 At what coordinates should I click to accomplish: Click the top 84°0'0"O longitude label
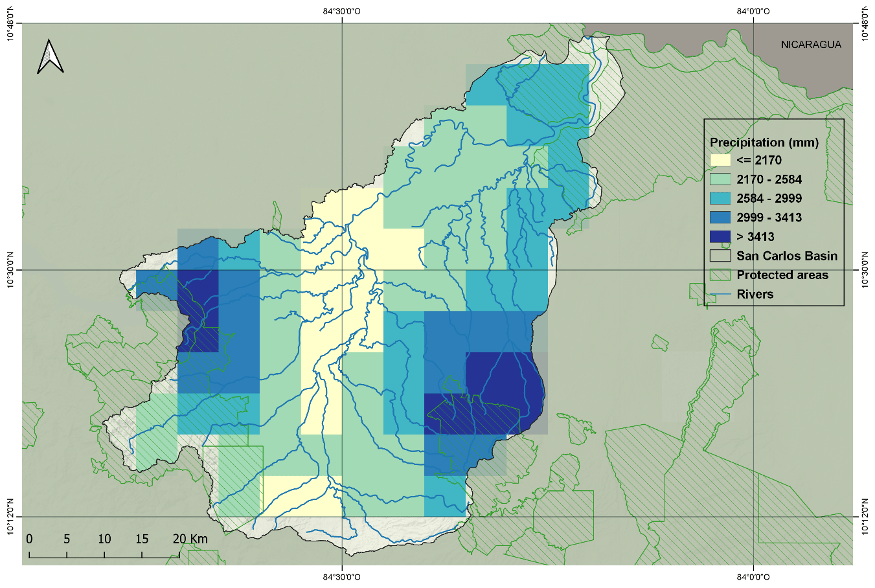tap(753, 10)
